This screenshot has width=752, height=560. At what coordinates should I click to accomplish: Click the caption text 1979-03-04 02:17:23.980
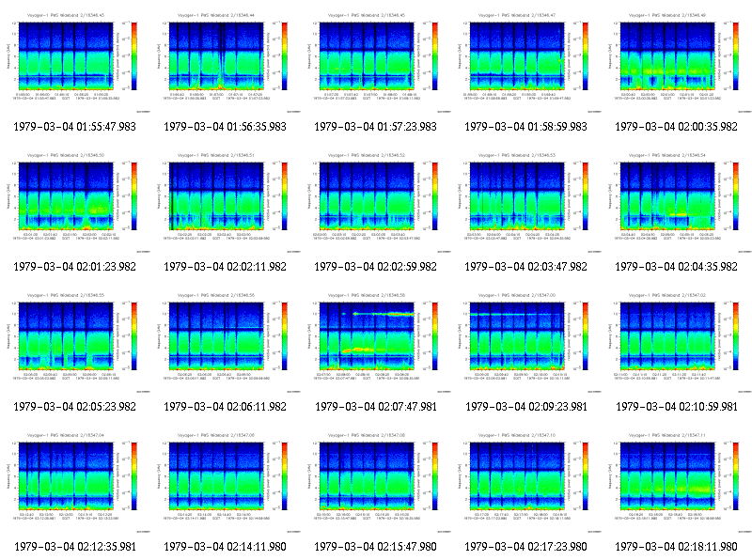525,547
